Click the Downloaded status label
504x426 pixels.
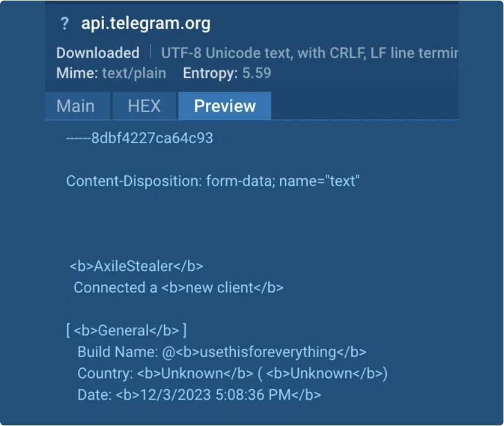pyautogui.click(x=98, y=53)
